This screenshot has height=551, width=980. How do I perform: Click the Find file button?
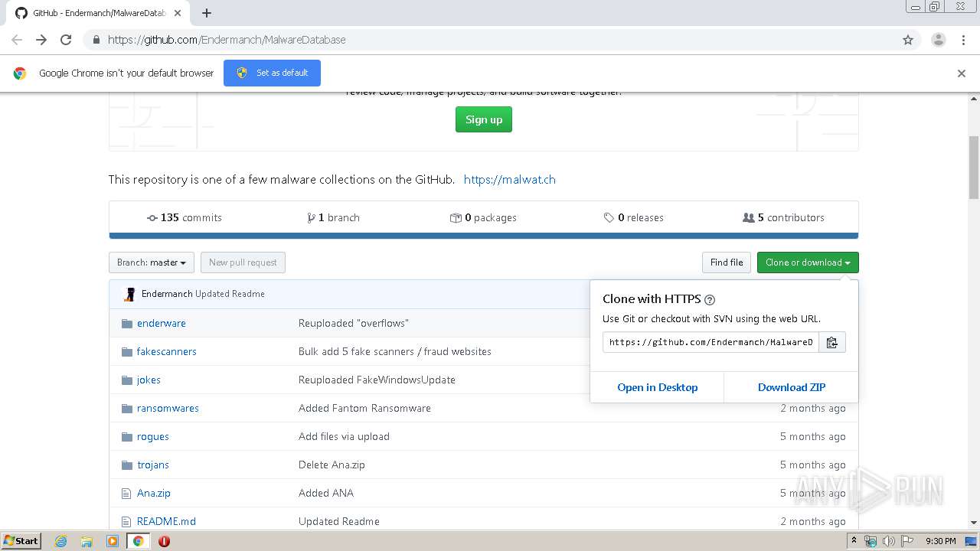(727, 262)
